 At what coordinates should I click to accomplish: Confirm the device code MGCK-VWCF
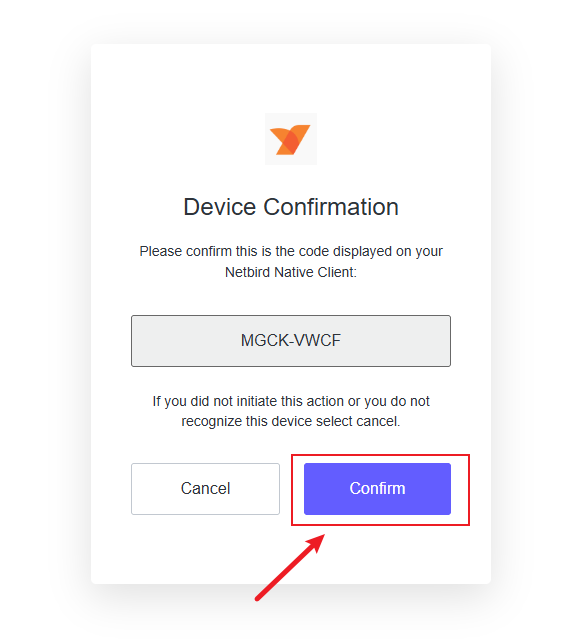[377, 488]
